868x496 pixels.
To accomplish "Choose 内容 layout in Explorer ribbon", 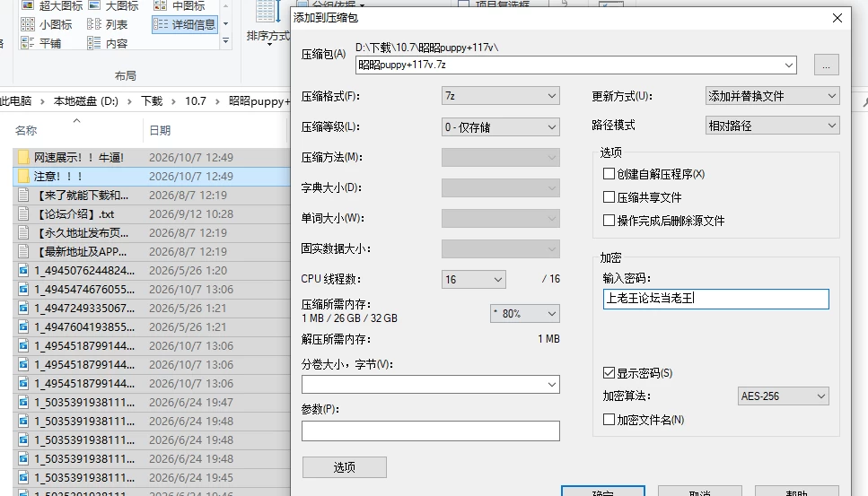I will (108, 43).
